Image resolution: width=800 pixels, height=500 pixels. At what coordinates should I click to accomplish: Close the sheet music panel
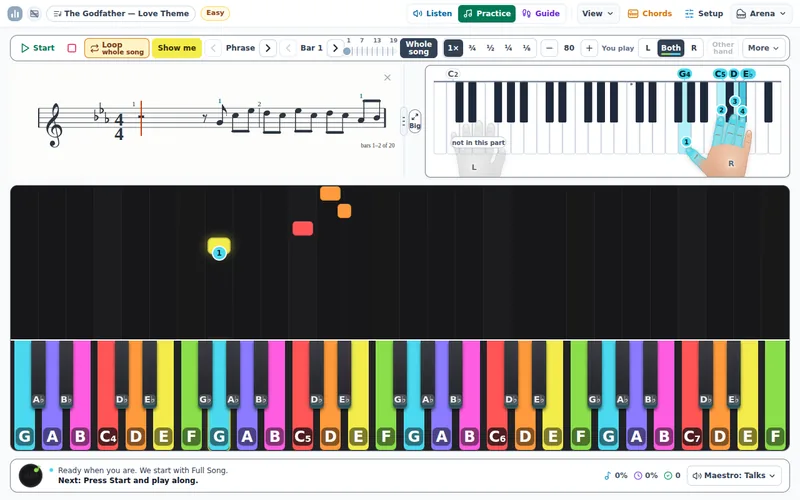tap(387, 78)
